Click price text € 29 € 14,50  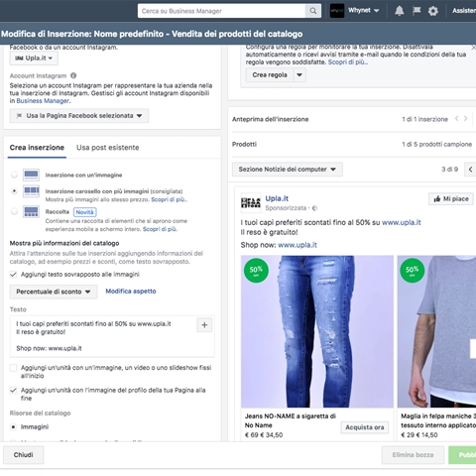pyautogui.click(x=419, y=435)
